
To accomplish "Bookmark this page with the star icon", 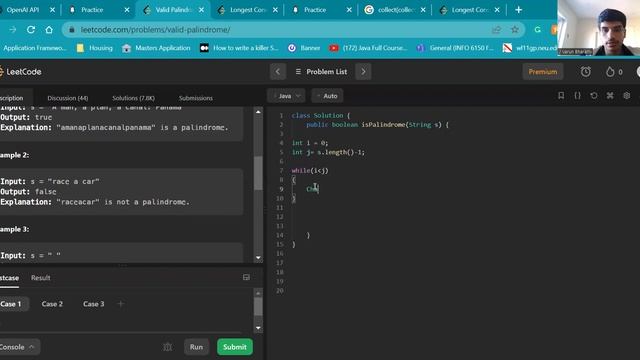I will [515, 29].
